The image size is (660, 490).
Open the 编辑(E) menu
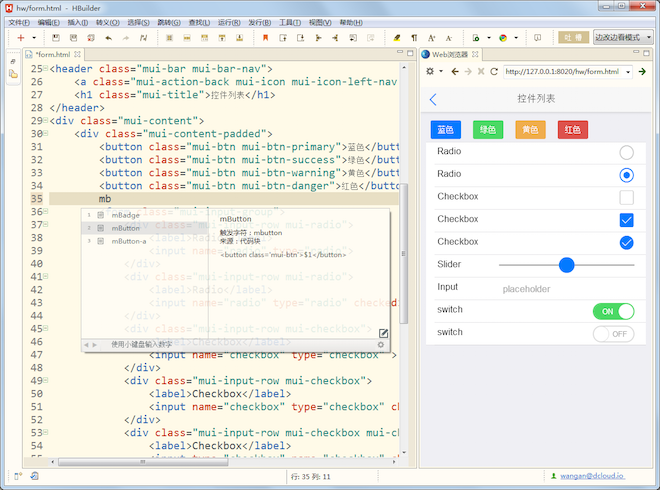(48, 22)
